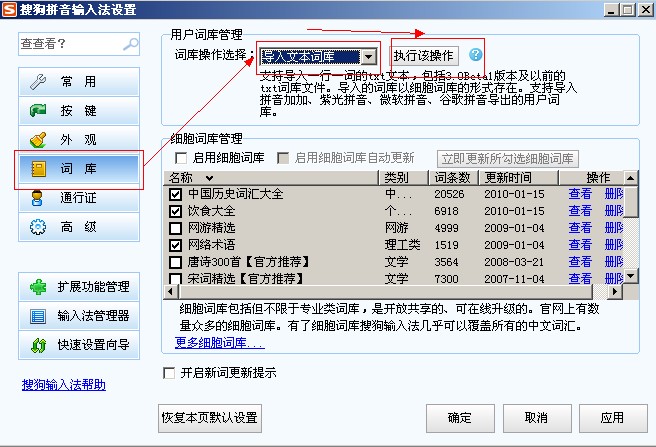
Task: Click the list's scroll down arrow
Action: point(630,276)
